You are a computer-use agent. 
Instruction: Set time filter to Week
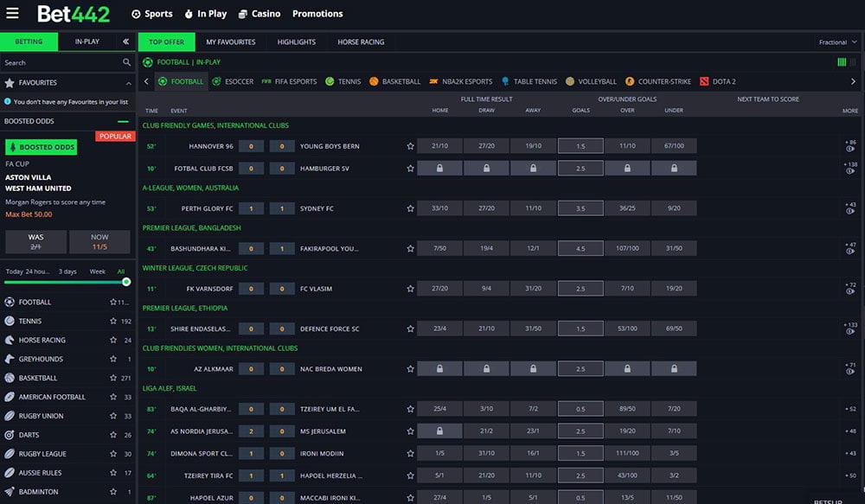coord(97,271)
